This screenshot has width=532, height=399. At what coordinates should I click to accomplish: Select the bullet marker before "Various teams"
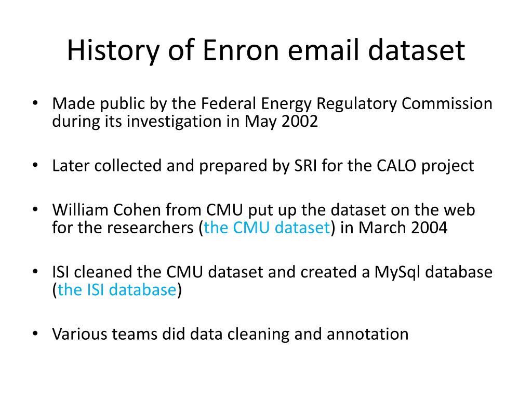tap(35, 334)
